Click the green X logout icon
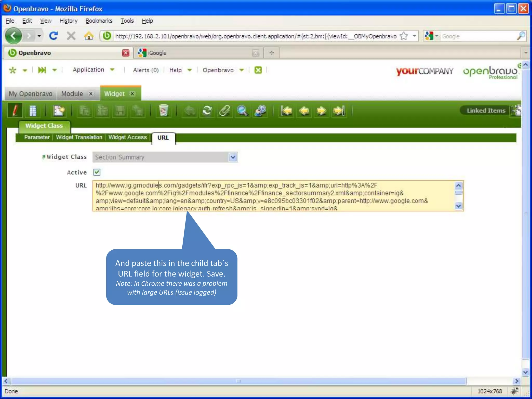The width and height of the screenshot is (532, 399). 258,70
